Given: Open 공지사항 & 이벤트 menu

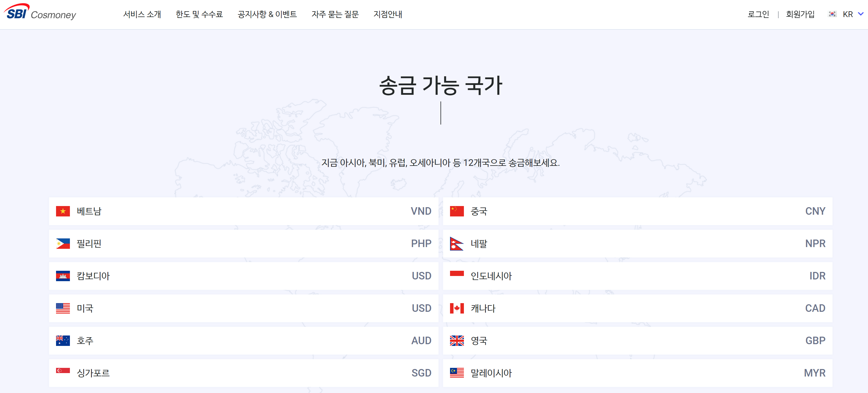Looking at the screenshot, I should point(267,14).
